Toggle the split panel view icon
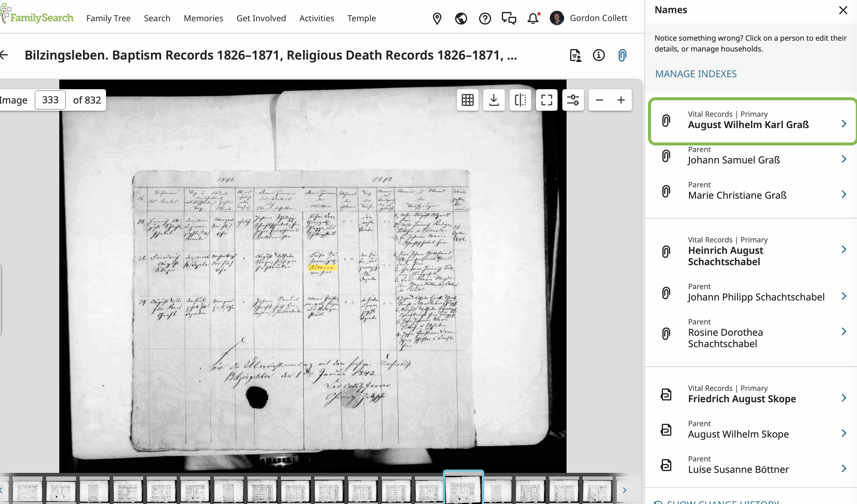The image size is (857, 504). pos(520,100)
